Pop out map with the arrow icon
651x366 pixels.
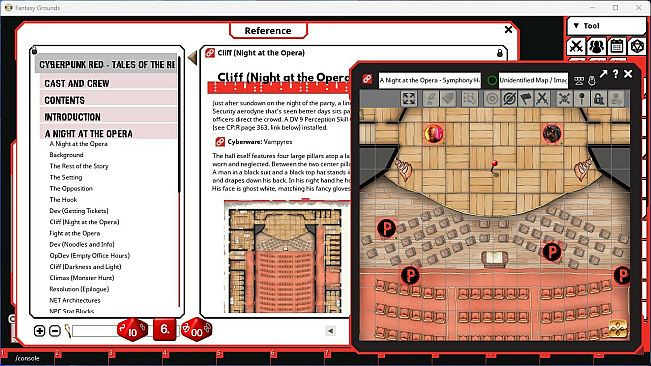[603, 74]
